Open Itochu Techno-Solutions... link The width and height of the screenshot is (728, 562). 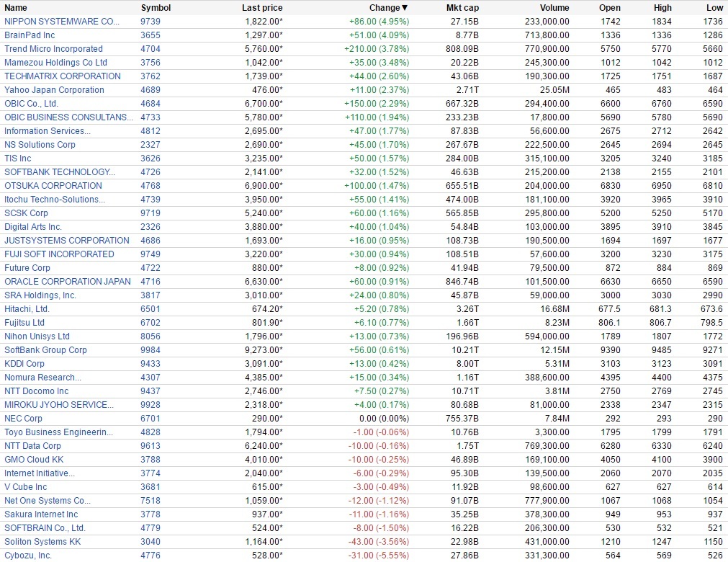pos(55,200)
